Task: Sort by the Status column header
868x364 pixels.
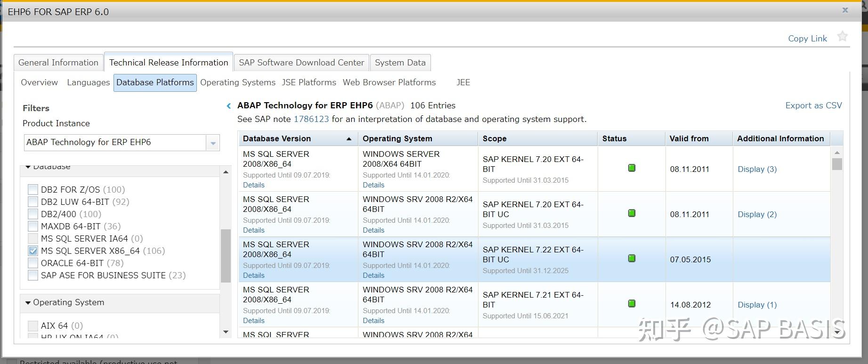Action: pos(632,138)
